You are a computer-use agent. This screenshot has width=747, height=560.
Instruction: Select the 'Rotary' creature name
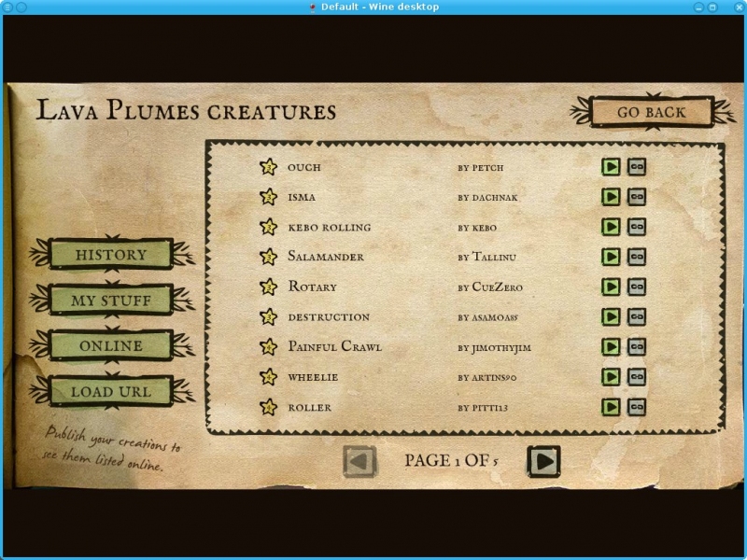click(312, 287)
